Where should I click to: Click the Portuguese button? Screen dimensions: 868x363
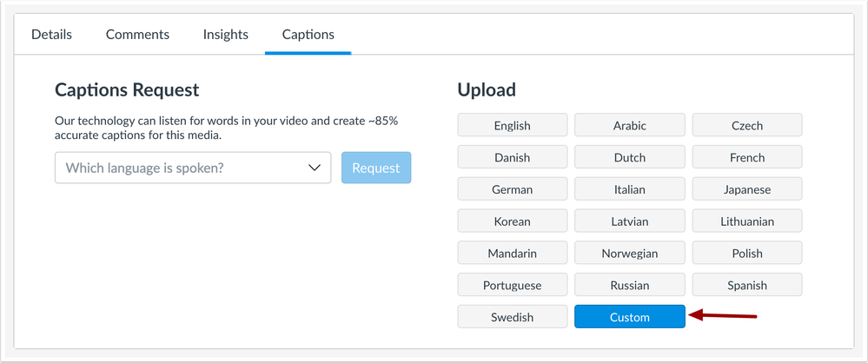pos(512,286)
